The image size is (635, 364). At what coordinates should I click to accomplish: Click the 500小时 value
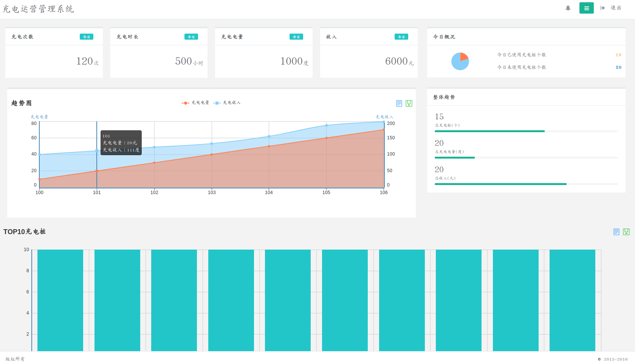point(189,61)
